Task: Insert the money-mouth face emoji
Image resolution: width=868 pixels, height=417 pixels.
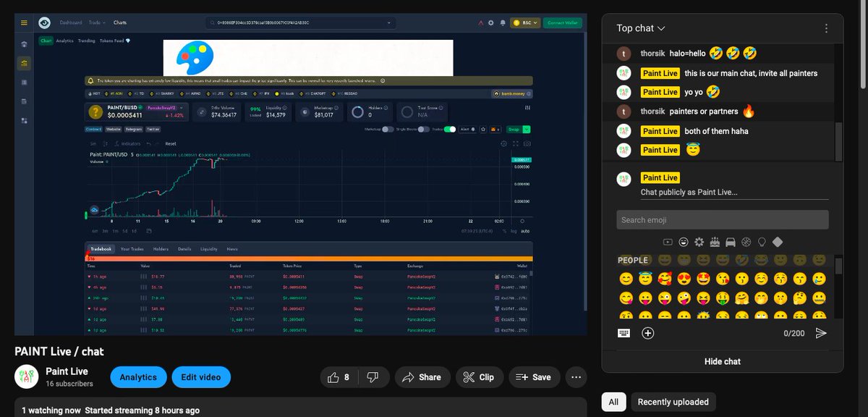Action: pos(721,298)
